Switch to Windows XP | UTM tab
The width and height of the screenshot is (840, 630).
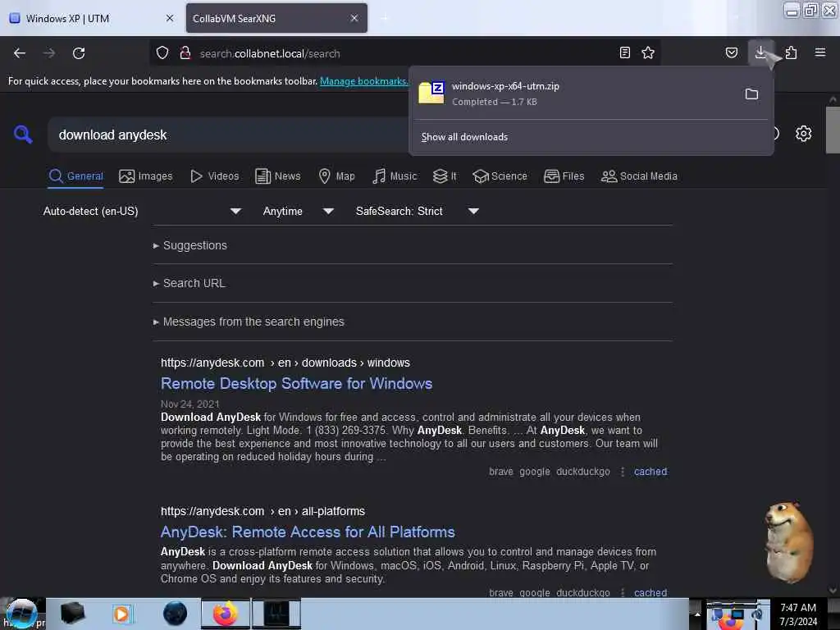(x=91, y=18)
